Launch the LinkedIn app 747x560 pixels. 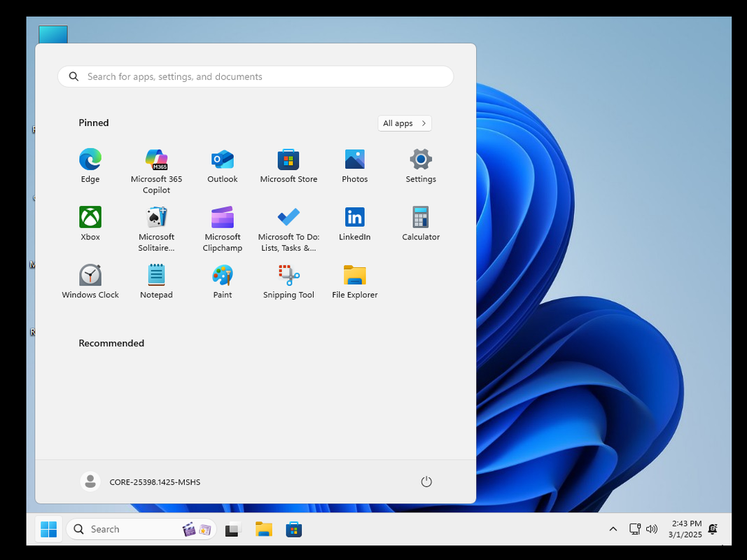[x=355, y=223]
